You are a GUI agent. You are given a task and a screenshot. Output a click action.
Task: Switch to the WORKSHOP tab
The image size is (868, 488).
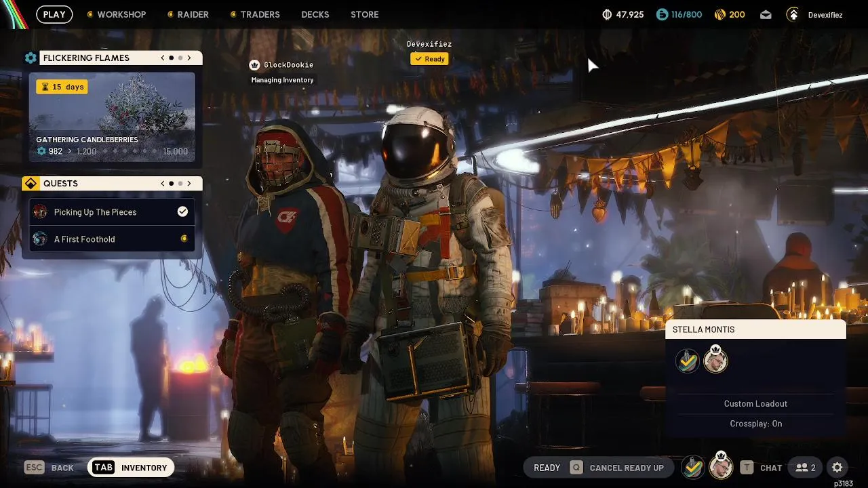coord(121,14)
